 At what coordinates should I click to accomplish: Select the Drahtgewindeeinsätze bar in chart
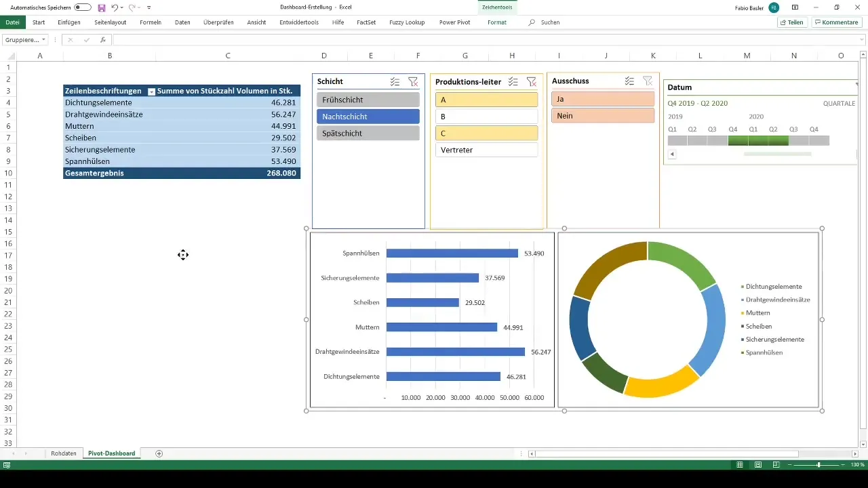click(456, 352)
